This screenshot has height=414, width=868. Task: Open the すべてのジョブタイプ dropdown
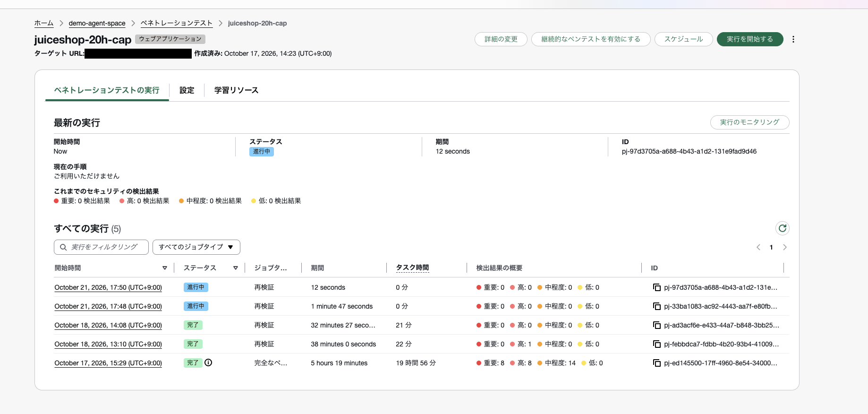196,247
